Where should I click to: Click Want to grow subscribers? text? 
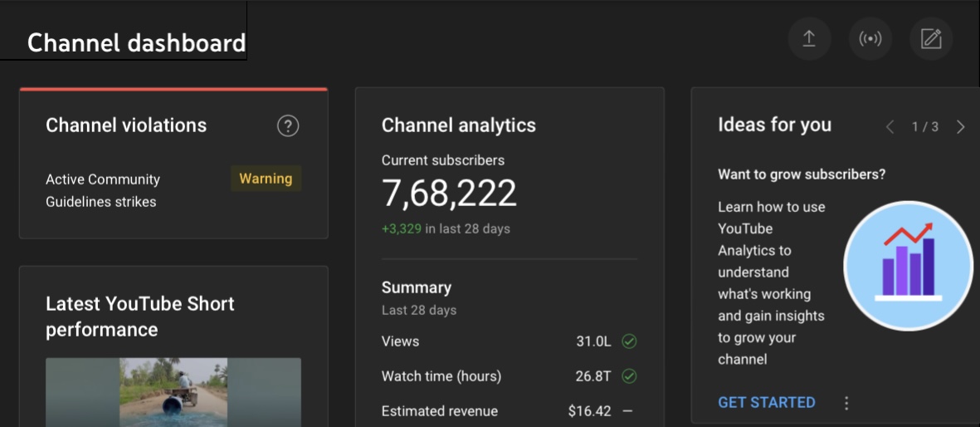pyautogui.click(x=802, y=174)
